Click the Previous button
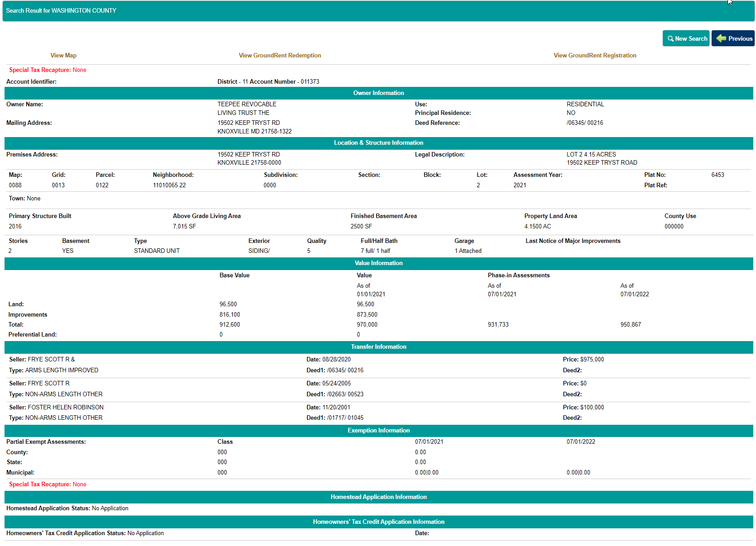The image size is (756, 546). (x=733, y=38)
